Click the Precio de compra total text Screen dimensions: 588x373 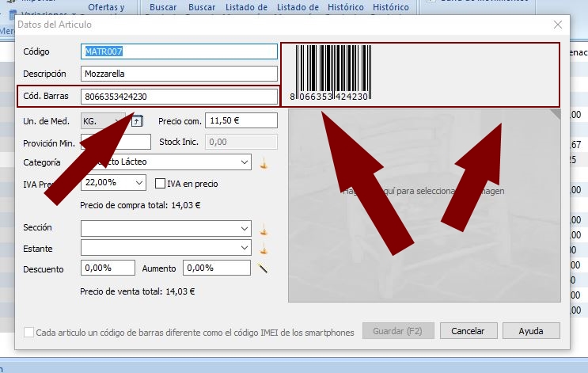[x=140, y=205]
